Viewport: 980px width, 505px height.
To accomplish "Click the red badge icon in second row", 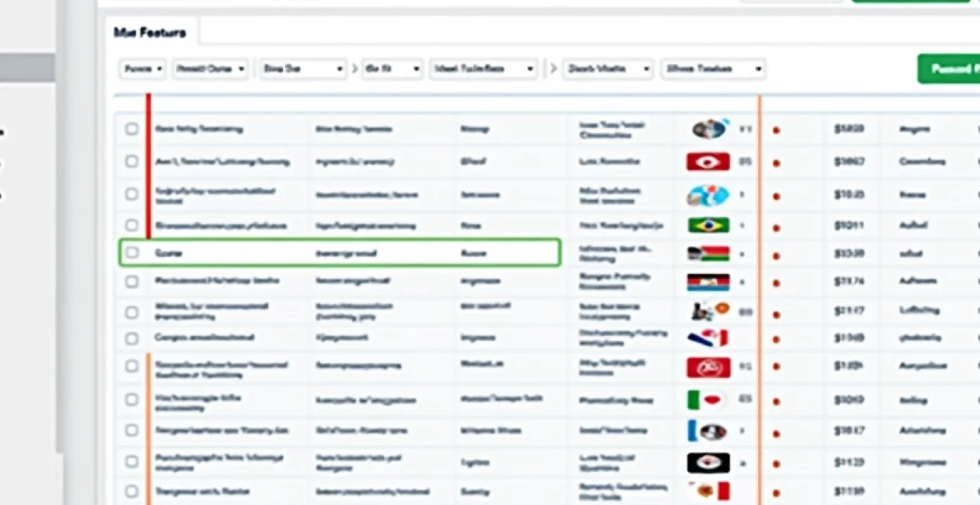I will (x=708, y=162).
